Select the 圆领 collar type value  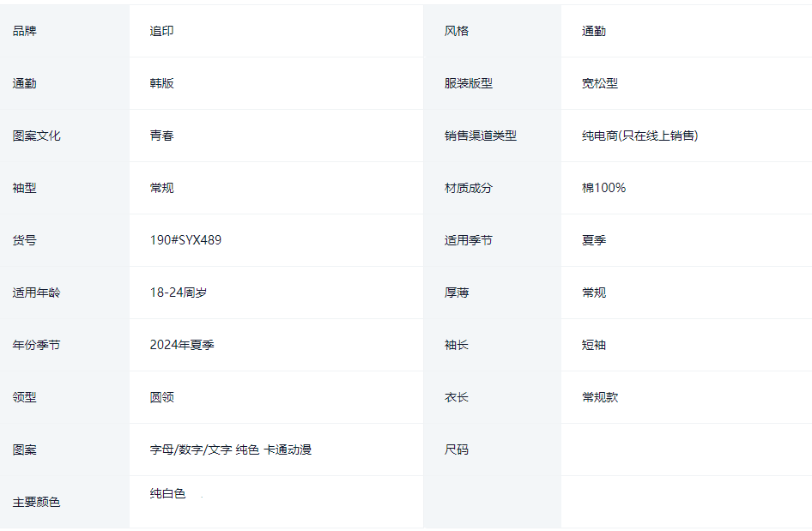click(162, 397)
